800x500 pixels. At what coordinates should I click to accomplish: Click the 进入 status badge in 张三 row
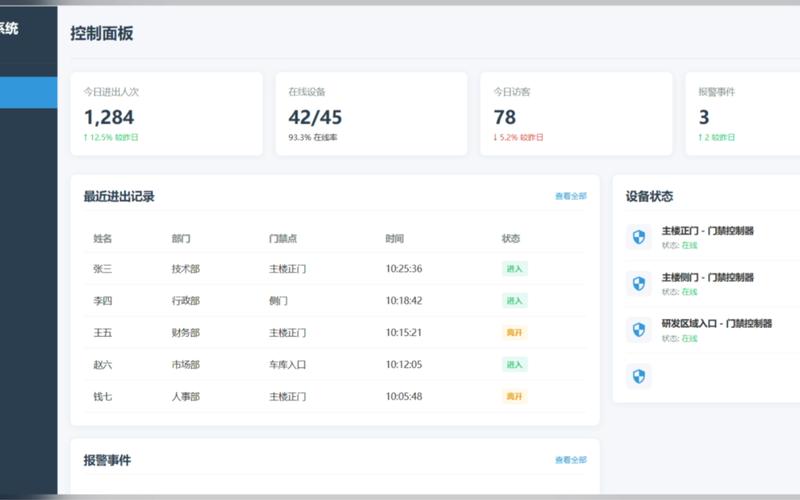tap(514, 269)
